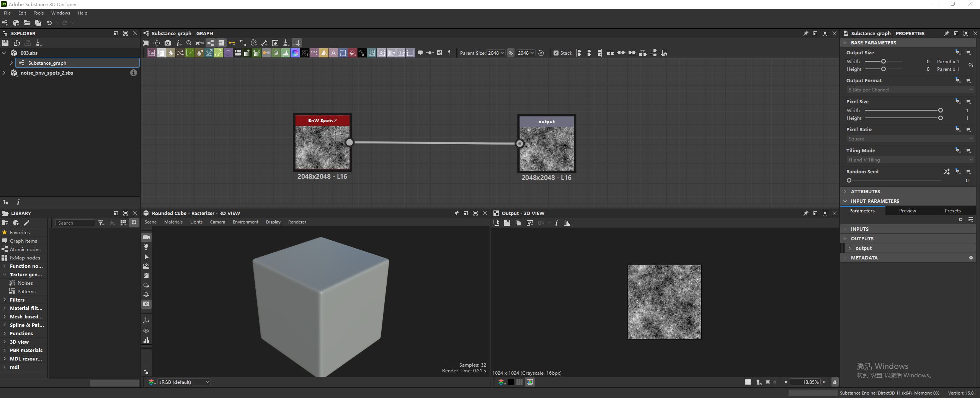Toggle the parent size link lock
980x398 pixels.
pos(511,53)
